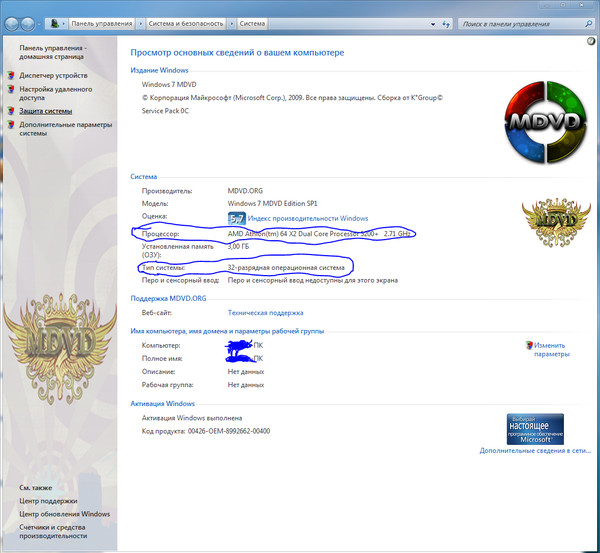Open Панель управления - домашняя страница
Viewport: 600px width, 553px height.
coord(53,52)
